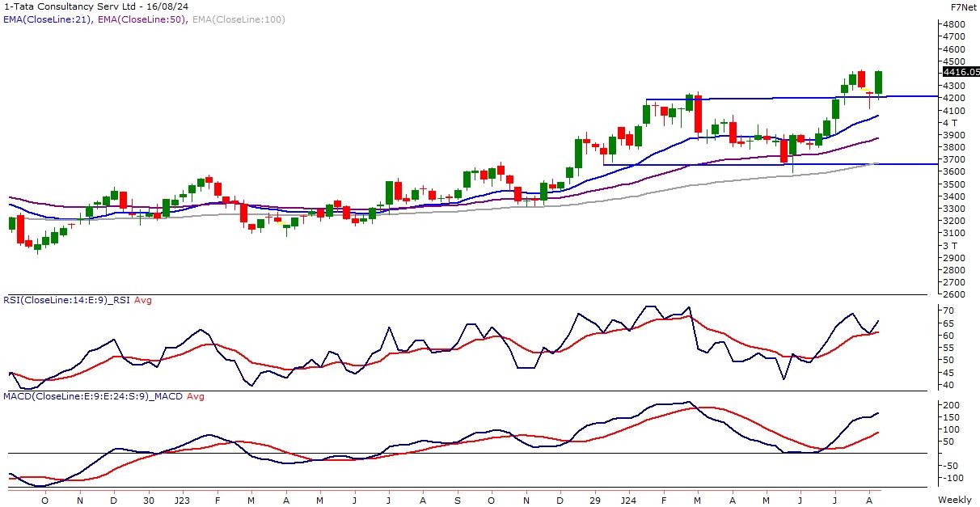Select the EMA(CloseLine:21) legend label
Viewport: 980px width, 507px height.
coord(47,19)
